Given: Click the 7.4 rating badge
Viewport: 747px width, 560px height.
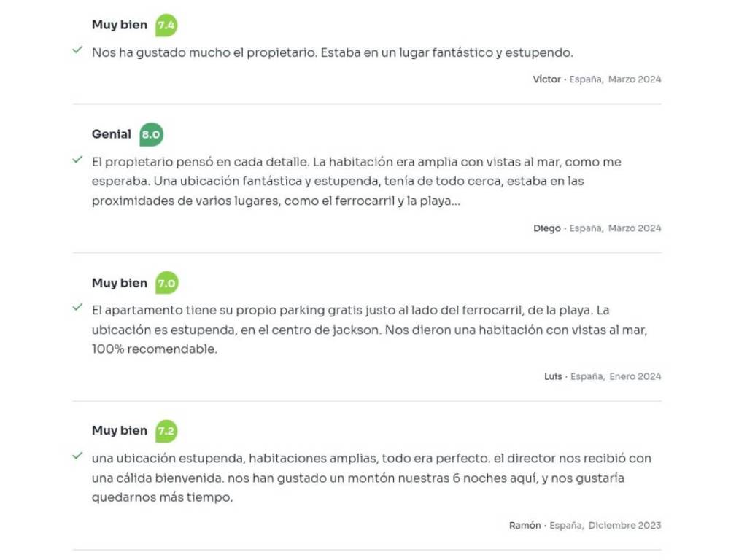Looking at the screenshot, I should pyautogui.click(x=166, y=26).
